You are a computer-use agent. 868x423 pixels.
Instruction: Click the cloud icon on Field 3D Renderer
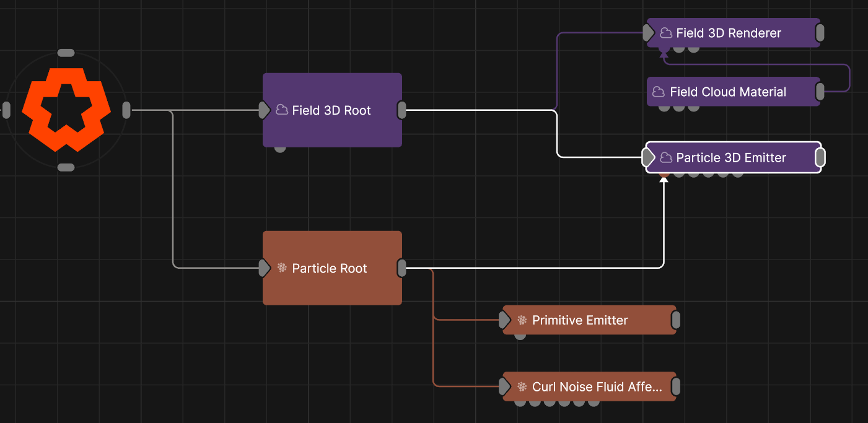click(x=666, y=33)
